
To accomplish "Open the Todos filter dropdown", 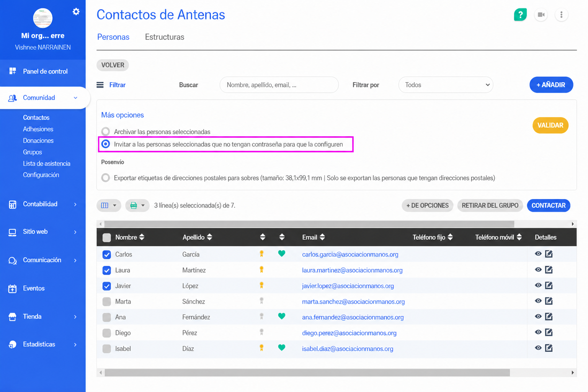I will click(446, 85).
